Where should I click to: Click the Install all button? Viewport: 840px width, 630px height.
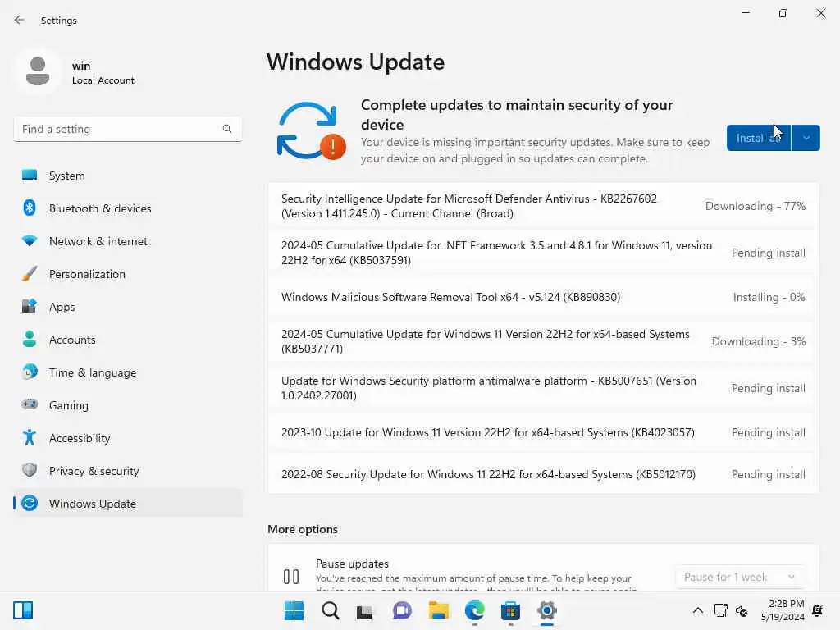758,138
